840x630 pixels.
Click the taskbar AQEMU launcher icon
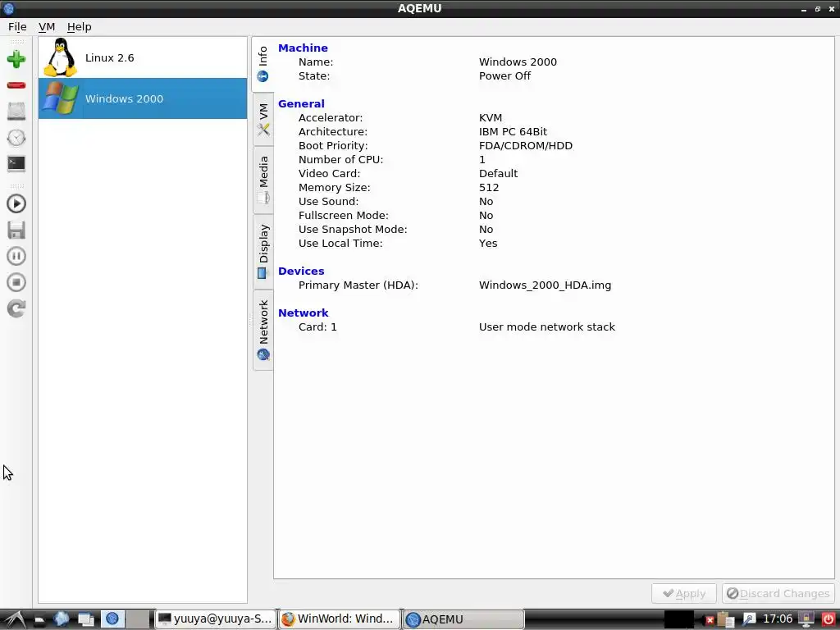click(x=112, y=619)
